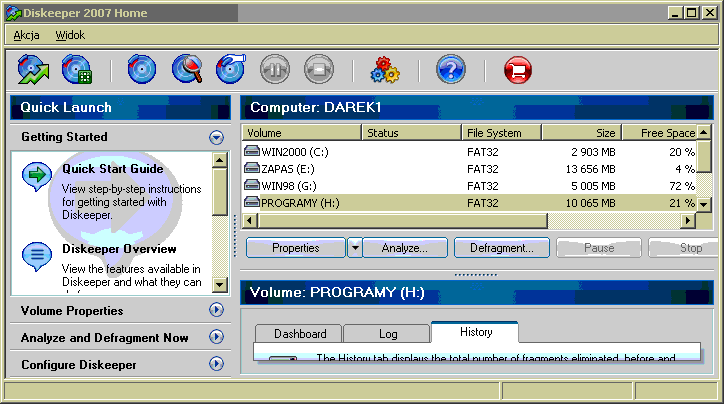Open the Quick Start Guide link

[x=113, y=169]
